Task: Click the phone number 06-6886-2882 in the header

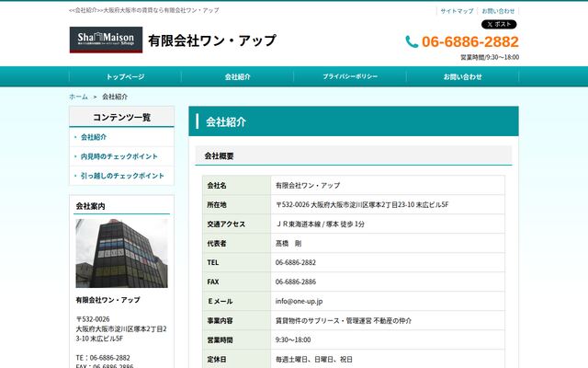Action: [470, 41]
